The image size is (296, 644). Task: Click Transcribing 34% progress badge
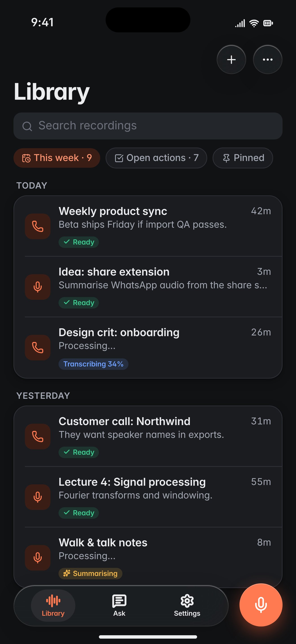(93, 364)
